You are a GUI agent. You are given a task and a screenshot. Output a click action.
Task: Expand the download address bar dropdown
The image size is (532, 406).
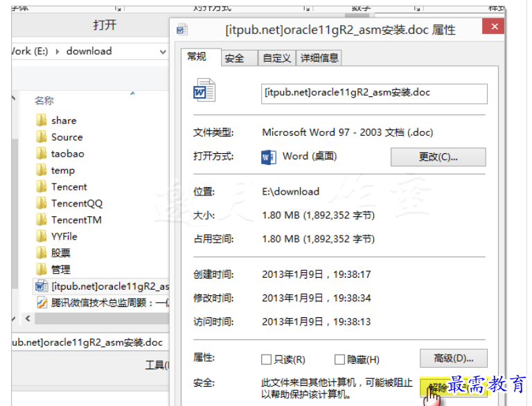[163, 51]
